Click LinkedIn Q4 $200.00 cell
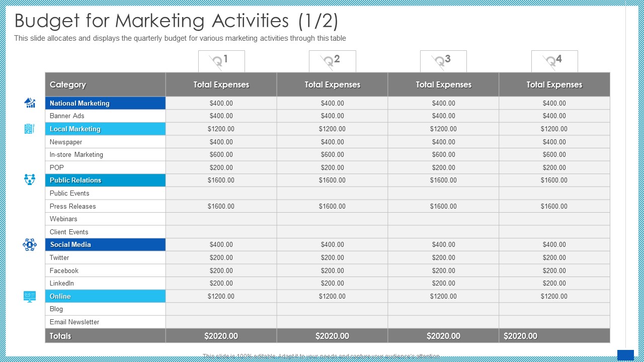Image resolution: width=644 pixels, height=362 pixels. [x=554, y=283]
